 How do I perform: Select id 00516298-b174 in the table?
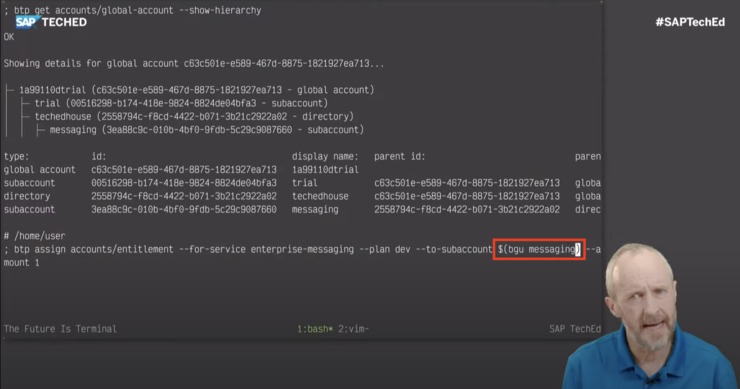pyautogui.click(x=184, y=183)
